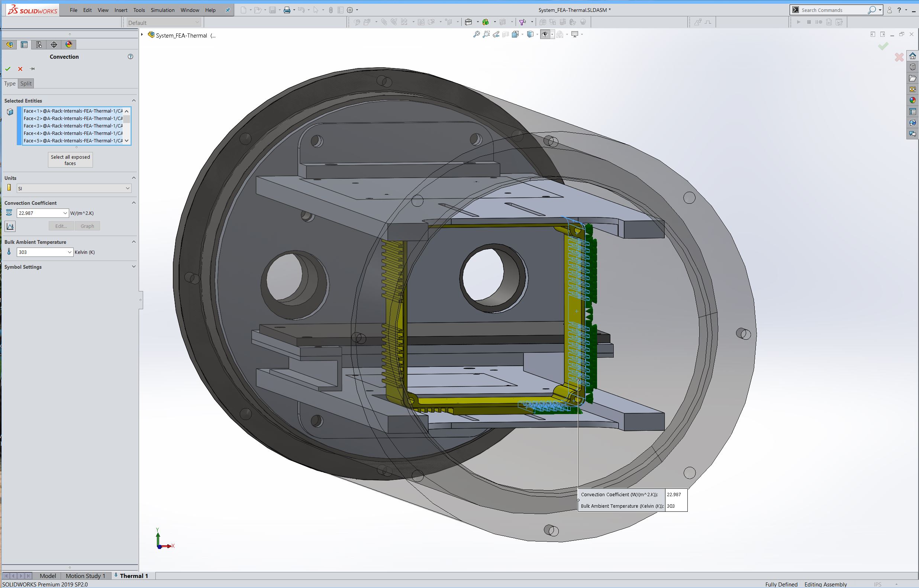Pin the SOLIDWORKS menu bar
The width and height of the screenshot is (919, 588).
pyautogui.click(x=228, y=10)
